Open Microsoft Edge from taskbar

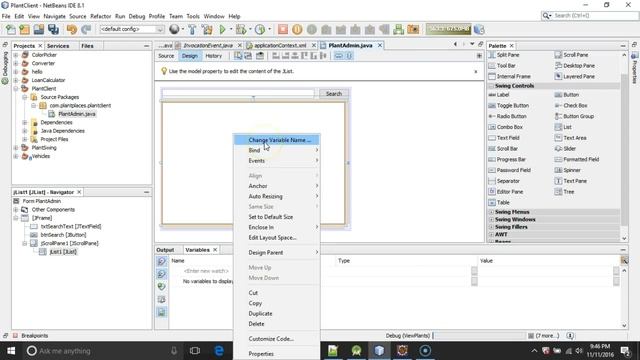pyautogui.click(x=219, y=351)
